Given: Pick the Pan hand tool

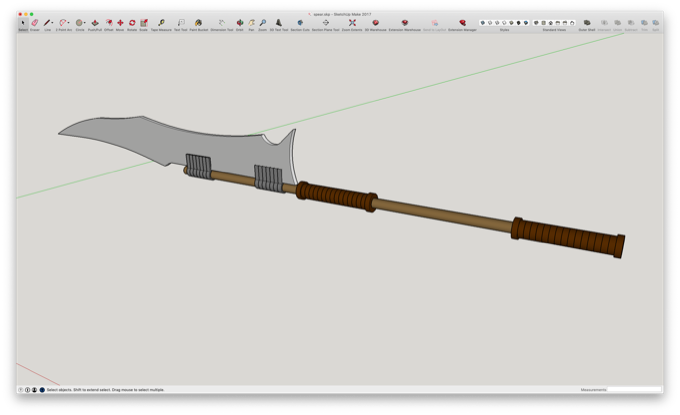Looking at the screenshot, I should click(x=251, y=23).
